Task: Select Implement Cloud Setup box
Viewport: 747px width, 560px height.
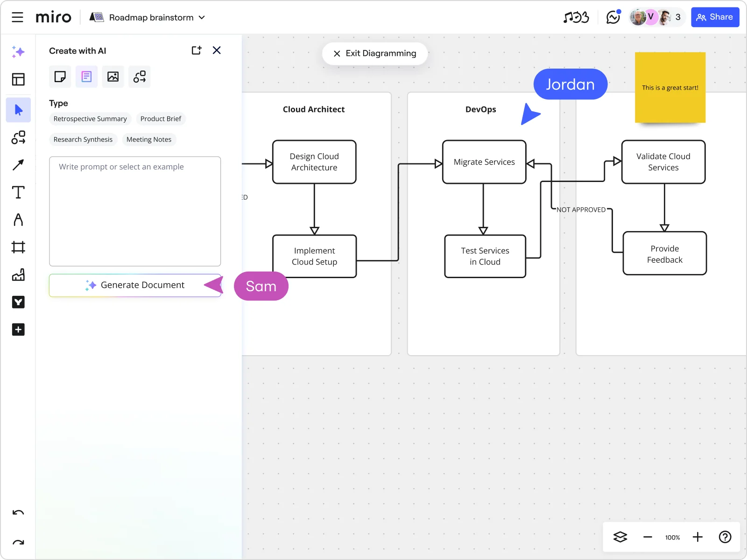Action: click(x=314, y=256)
